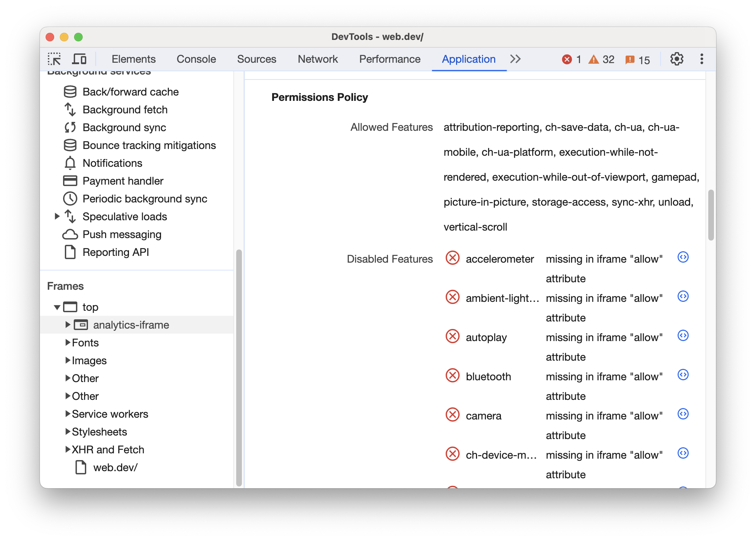
Task: Click the info icon next to accelerometer
Action: (683, 258)
